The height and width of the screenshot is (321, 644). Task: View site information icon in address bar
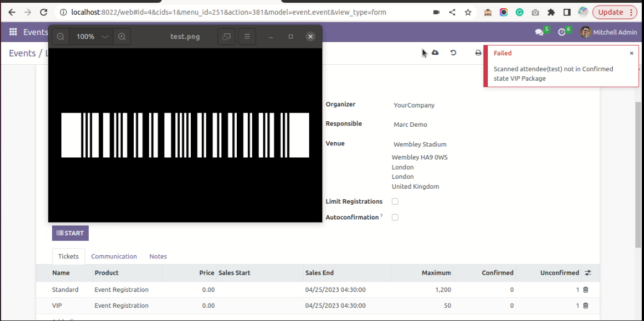tap(63, 12)
